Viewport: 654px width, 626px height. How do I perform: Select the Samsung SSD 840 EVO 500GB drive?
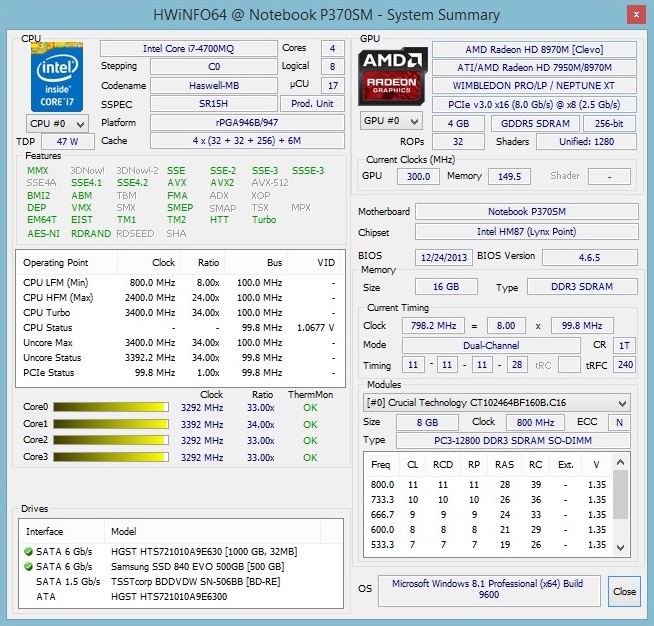[181, 567]
